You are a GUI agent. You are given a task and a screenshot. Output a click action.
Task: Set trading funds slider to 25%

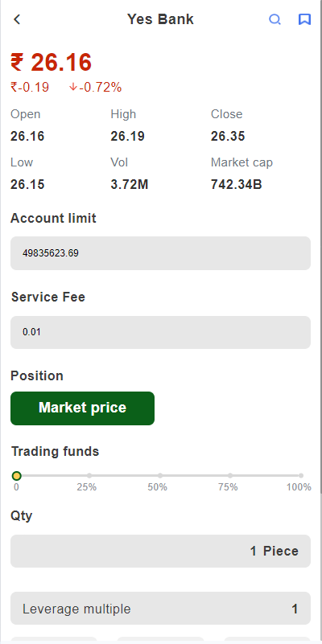pos(89,476)
